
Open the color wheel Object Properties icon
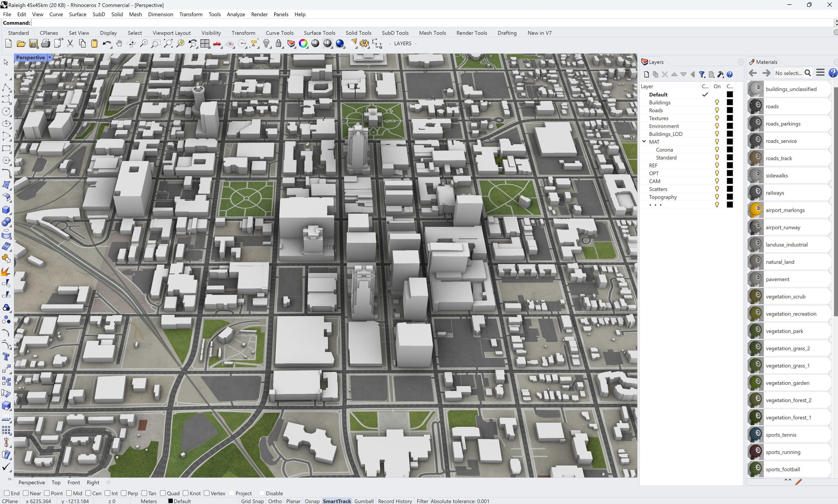click(x=303, y=44)
